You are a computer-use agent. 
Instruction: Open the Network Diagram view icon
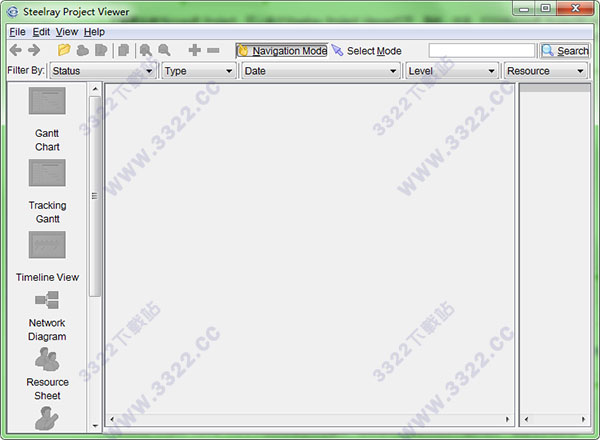[47, 300]
